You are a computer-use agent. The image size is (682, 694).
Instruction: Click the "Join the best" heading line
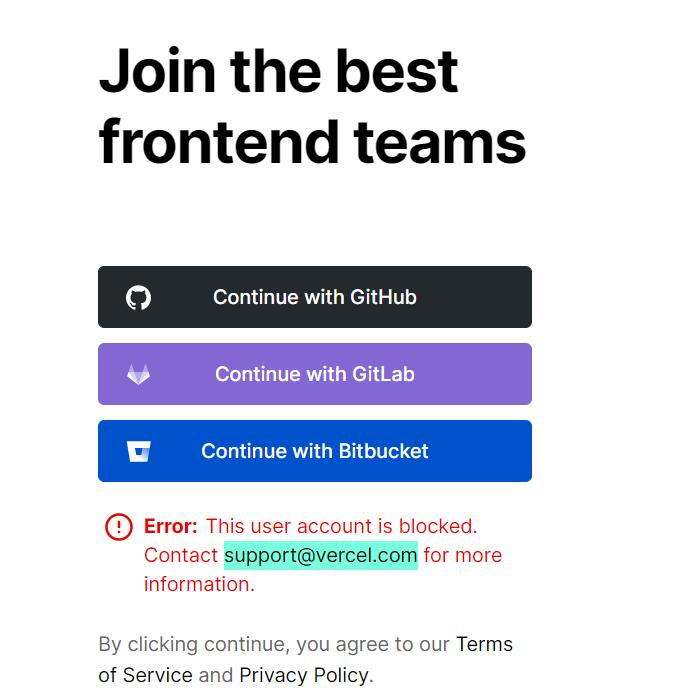click(278, 70)
